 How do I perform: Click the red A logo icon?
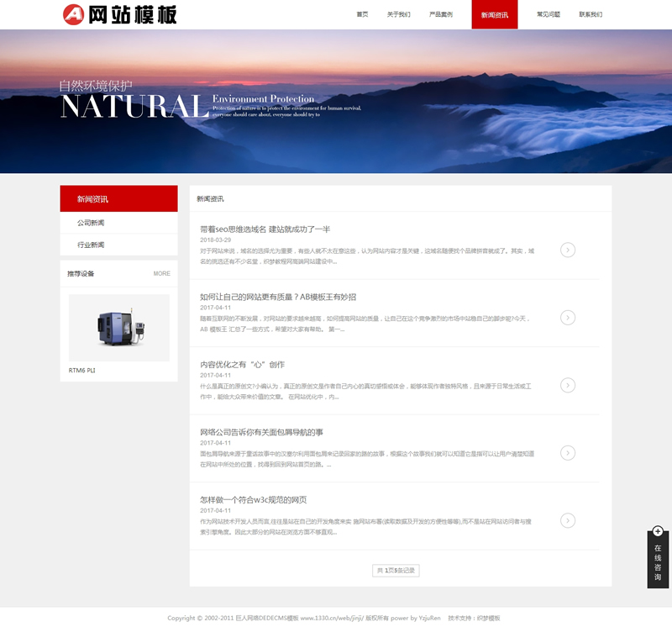(x=74, y=14)
